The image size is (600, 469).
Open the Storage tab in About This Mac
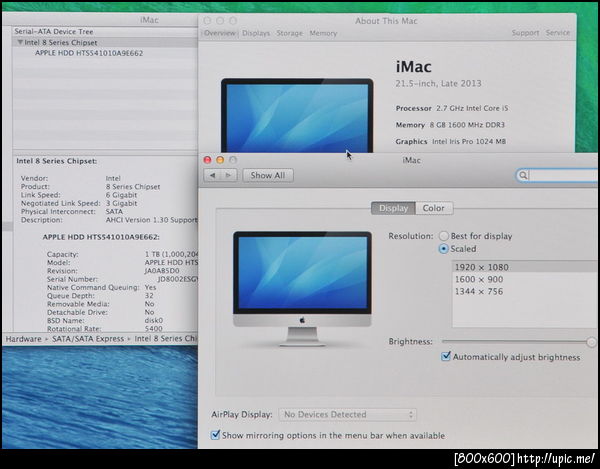point(290,33)
